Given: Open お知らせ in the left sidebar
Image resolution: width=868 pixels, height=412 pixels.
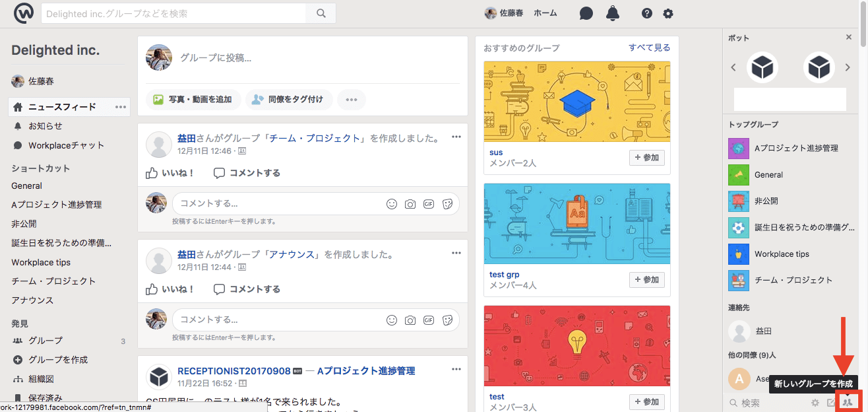Looking at the screenshot, I should pos(45,126).
